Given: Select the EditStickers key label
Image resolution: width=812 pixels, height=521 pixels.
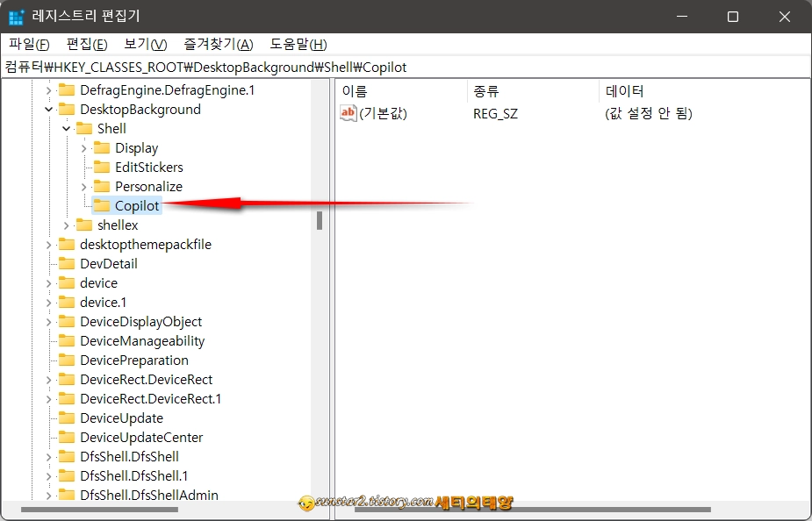Looking at the screenshot, I should click(149, 168).
